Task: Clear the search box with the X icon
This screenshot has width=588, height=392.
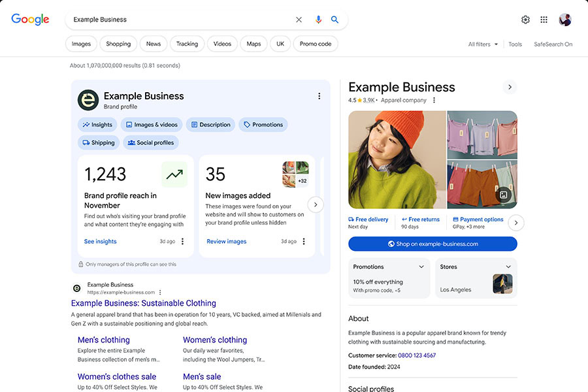Action: click(299, 20)
